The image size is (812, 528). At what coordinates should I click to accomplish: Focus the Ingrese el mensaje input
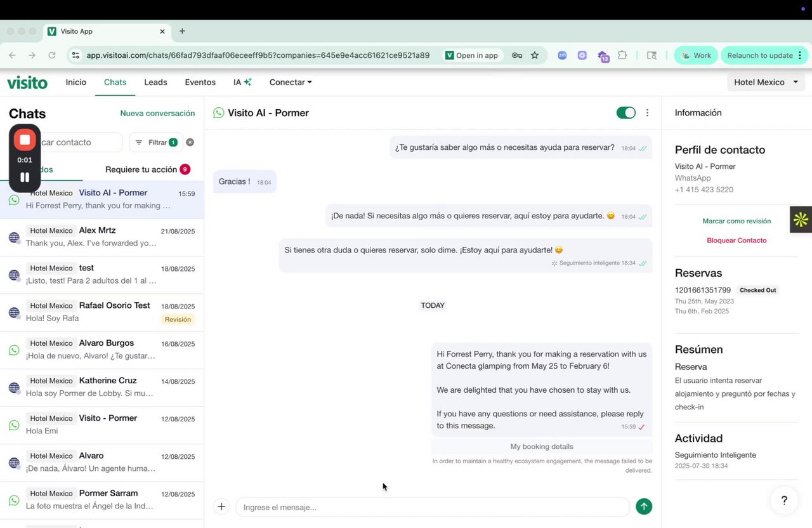click(433, 507)
